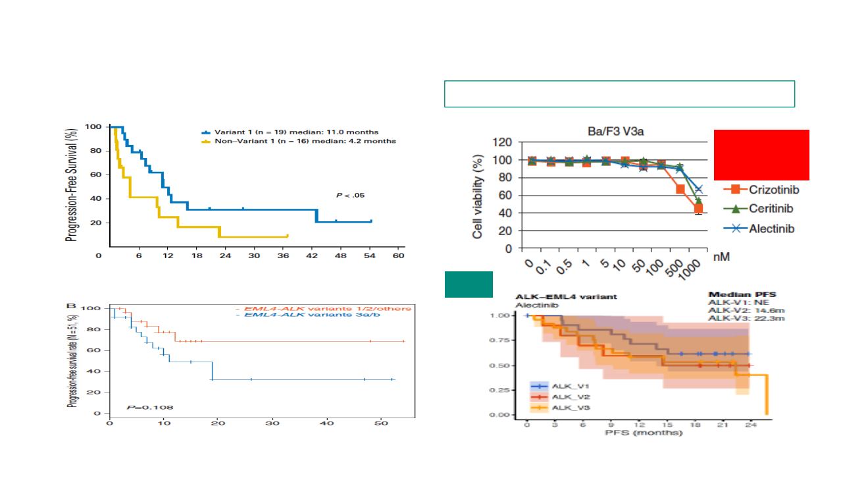This screenshot has width=868, height=488.
Task: Click the panel label 'B'
Action: click(x=70, y=307)
